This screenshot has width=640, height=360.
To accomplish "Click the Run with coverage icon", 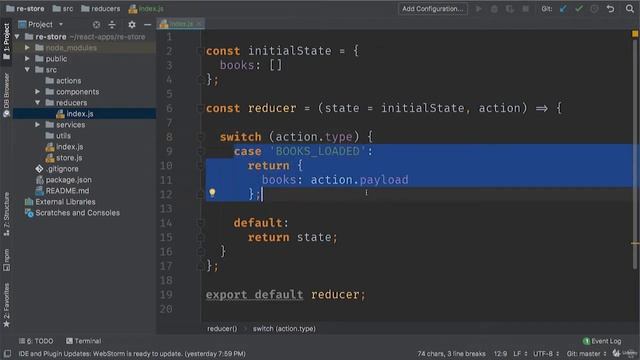I will click(509, 9).
